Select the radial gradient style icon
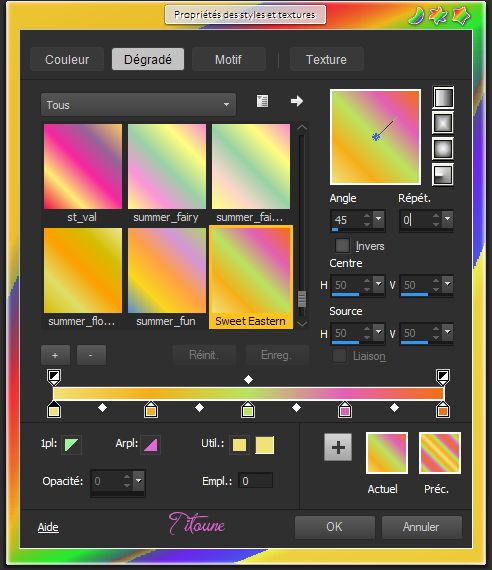Screen dimensions: 492x570 click(443, 174)
